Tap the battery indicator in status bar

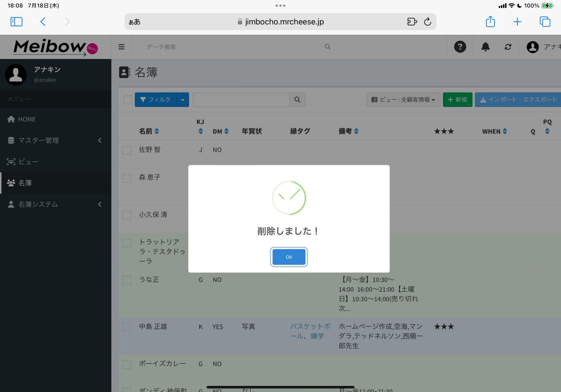(548, 6)
